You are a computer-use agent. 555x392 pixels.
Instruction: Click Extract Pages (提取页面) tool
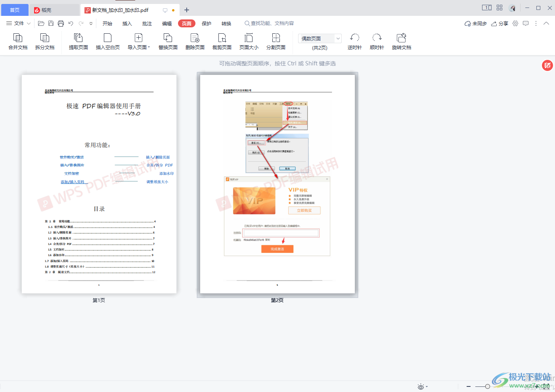coord(78,41)
